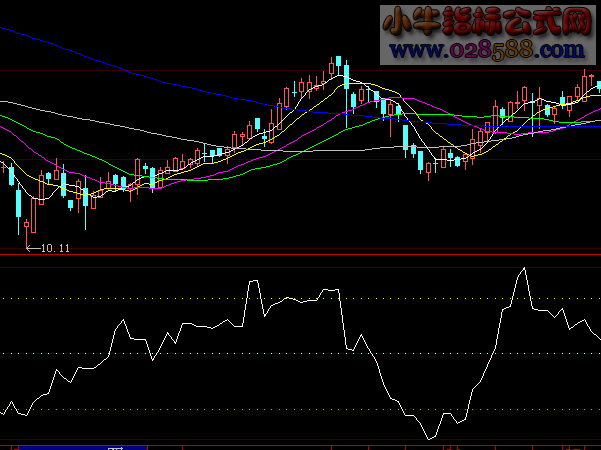This screenshot has width=601, height=450.
Task: Click the 小牛指标公式网 watermark title
Action: pyautogui.click(x=486, y=21)
